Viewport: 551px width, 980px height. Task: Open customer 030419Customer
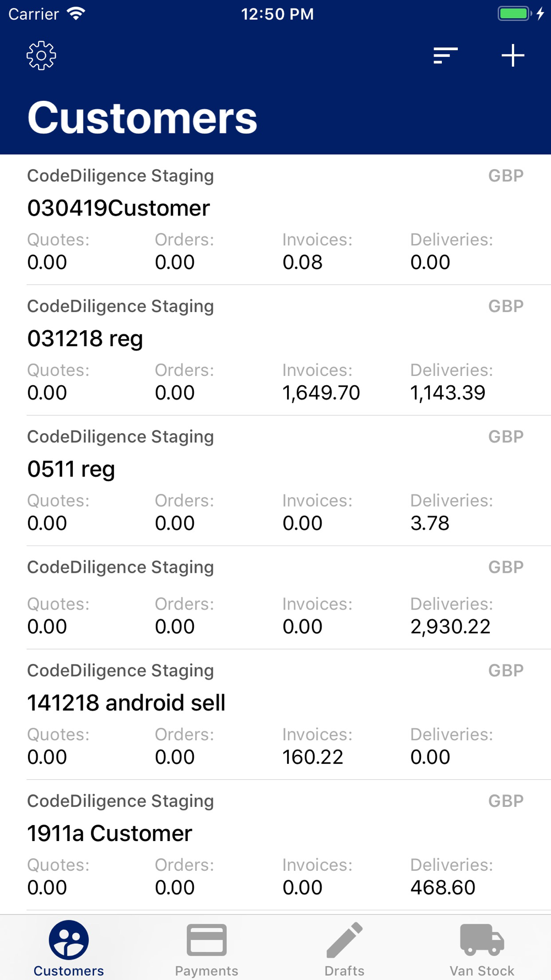coord(118,208)
